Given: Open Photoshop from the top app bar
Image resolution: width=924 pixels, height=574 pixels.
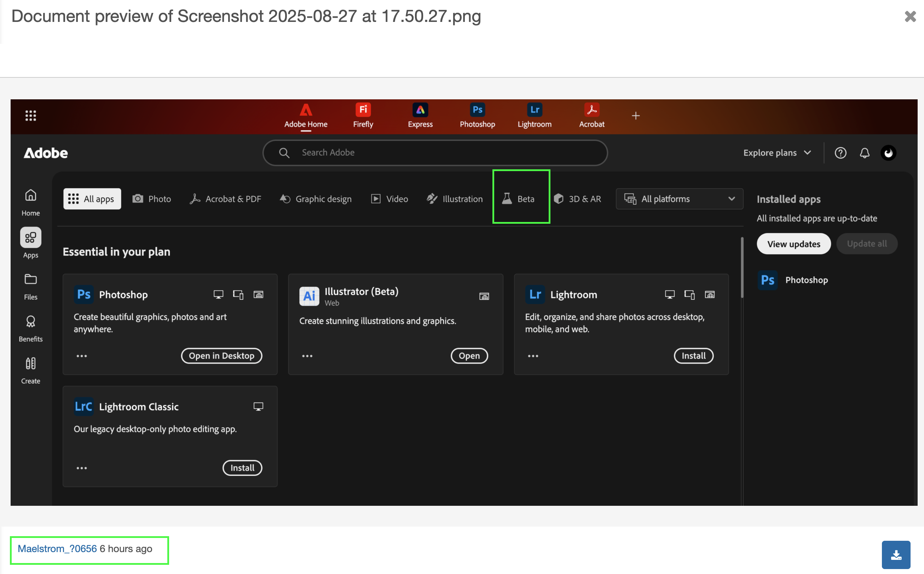Looking at the screenshot, I should click(x=477, y=115).
